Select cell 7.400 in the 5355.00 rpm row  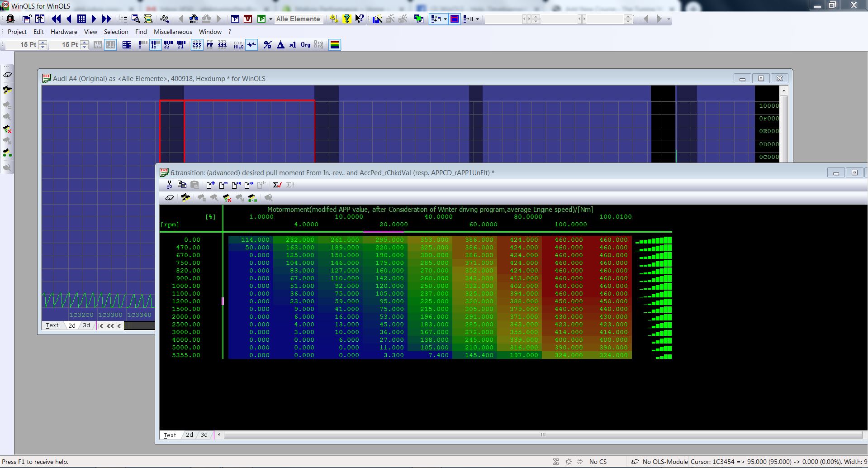coord(430,355)
